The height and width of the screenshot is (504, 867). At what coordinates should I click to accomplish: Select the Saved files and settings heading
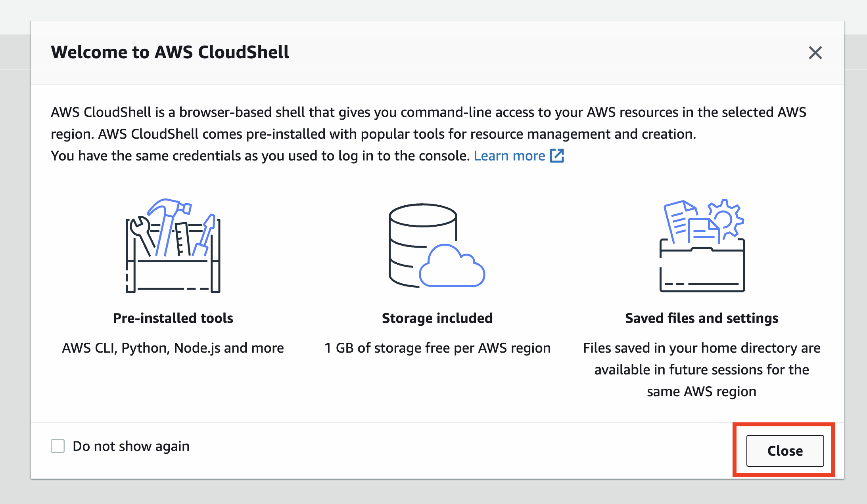pyautogui.click(x=702, y=318)
